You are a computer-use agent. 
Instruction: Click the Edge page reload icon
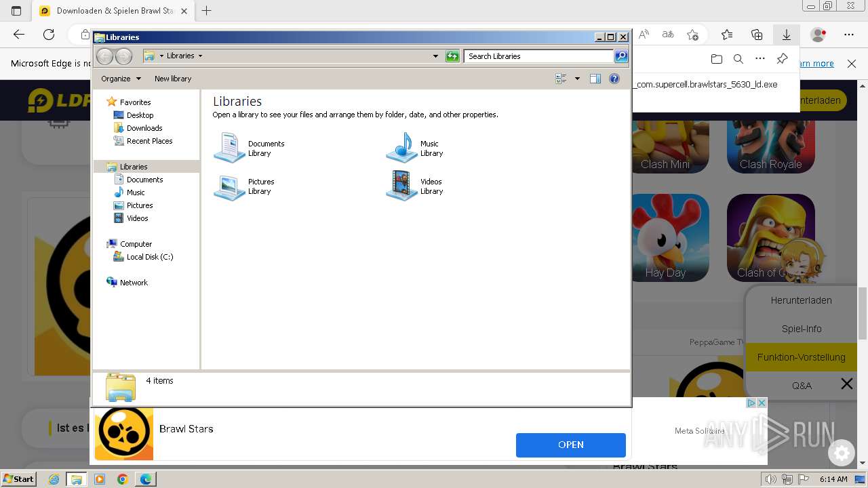pyautogui.click(x=49, y=35)
